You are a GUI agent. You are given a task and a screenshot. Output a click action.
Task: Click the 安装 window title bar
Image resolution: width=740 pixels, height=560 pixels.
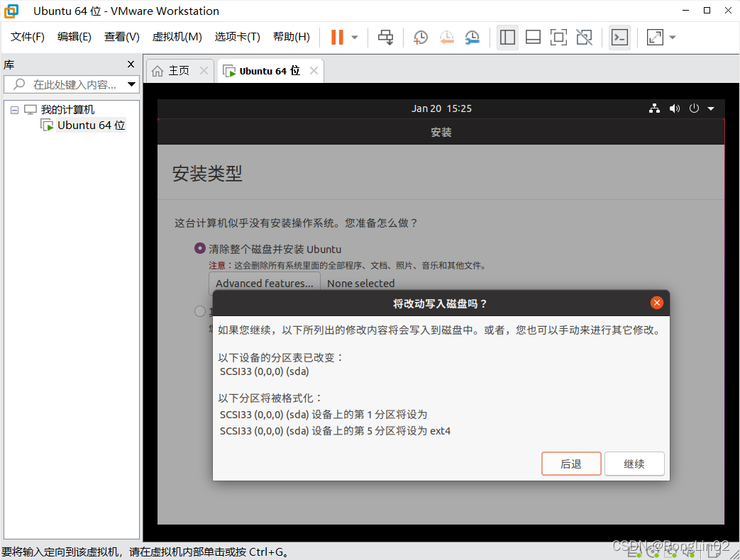tap(441, 133)
